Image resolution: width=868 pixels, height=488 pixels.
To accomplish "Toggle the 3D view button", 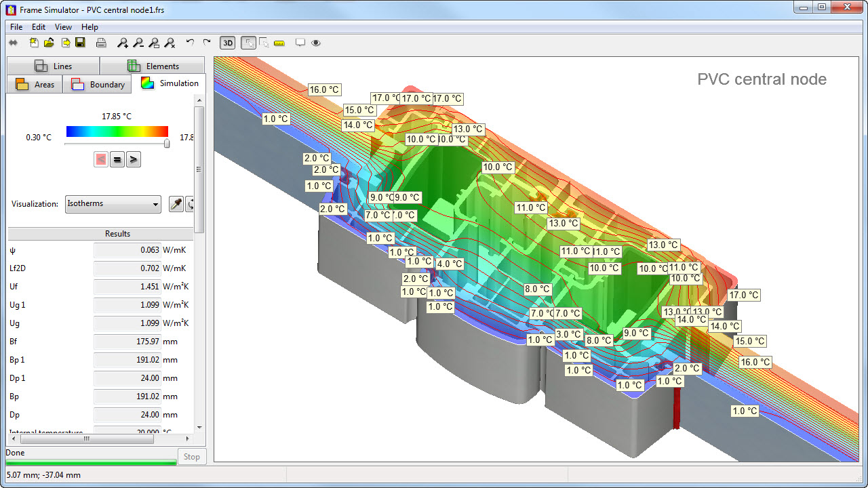I will click(x=228, y=43).
